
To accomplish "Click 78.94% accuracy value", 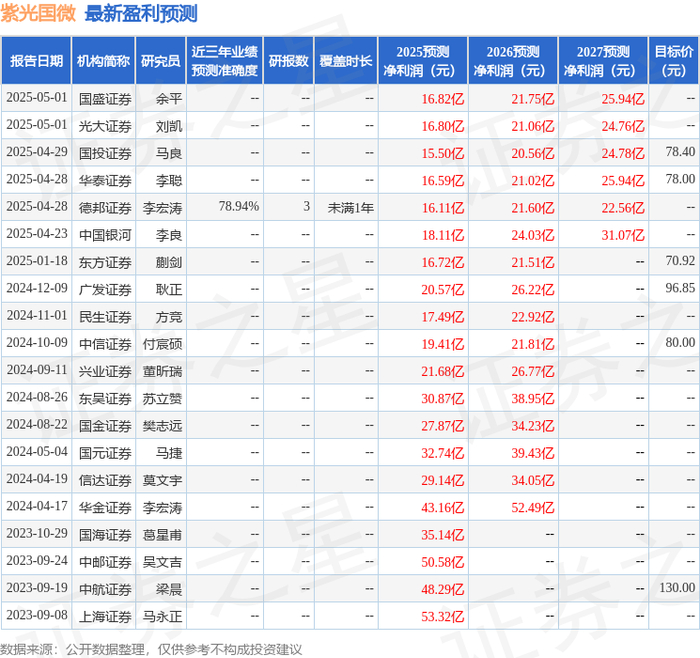I will [x=238, y=206].
